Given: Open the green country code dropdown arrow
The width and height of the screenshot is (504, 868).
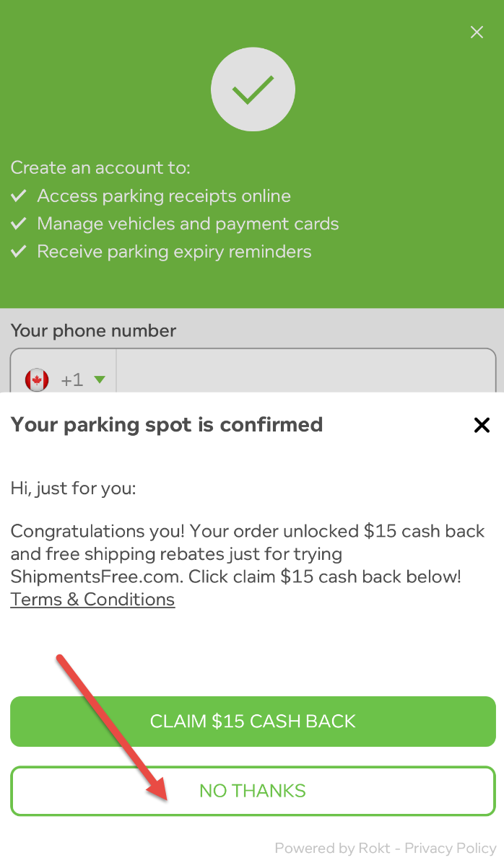Looking at the screenshot, I should 100,380.
